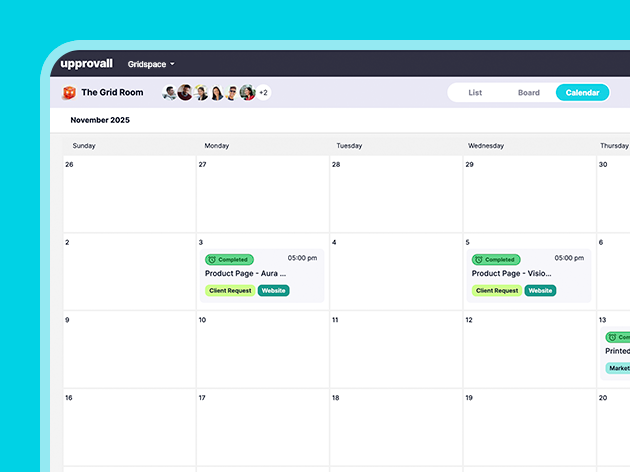
Task: Switch to the Board view tab
Action: [x=529, y=93]
